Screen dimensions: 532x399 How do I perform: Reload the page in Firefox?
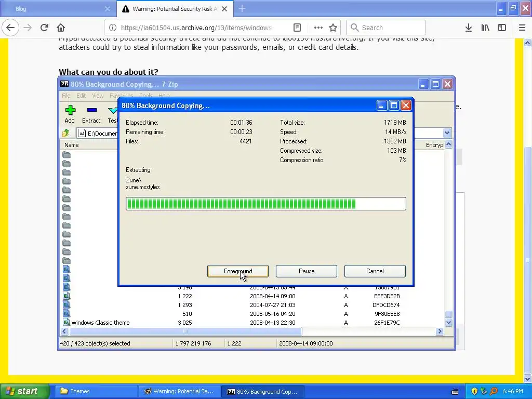44,28
